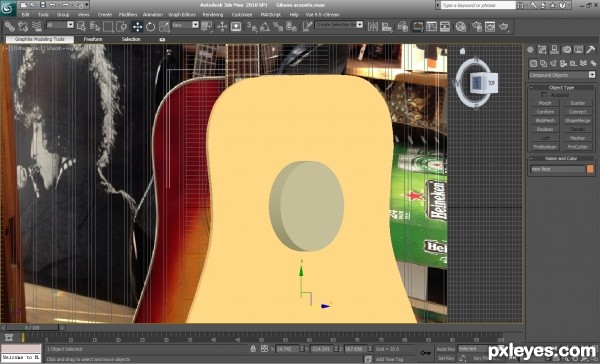Click in the keyword search field
Viewport: 600px width, 364px height.
coord(478,5)
